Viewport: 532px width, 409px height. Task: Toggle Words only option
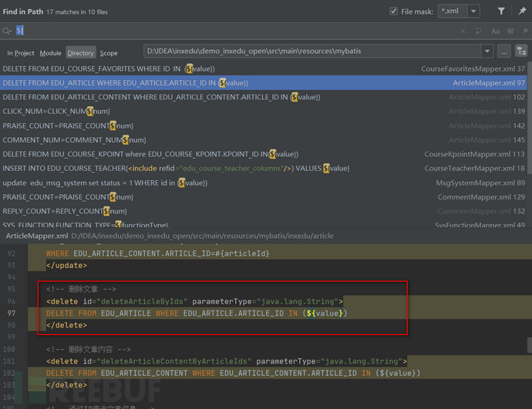[x=510, y=31]
